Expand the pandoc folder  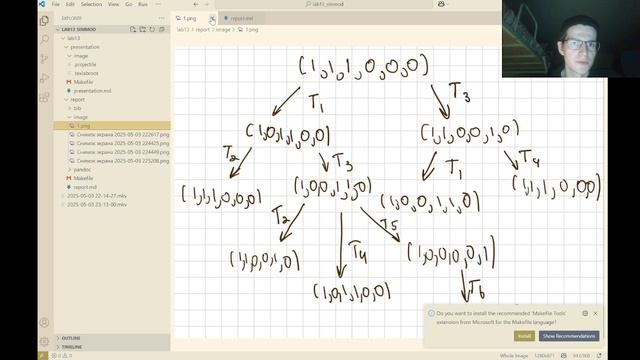[112, 169]
